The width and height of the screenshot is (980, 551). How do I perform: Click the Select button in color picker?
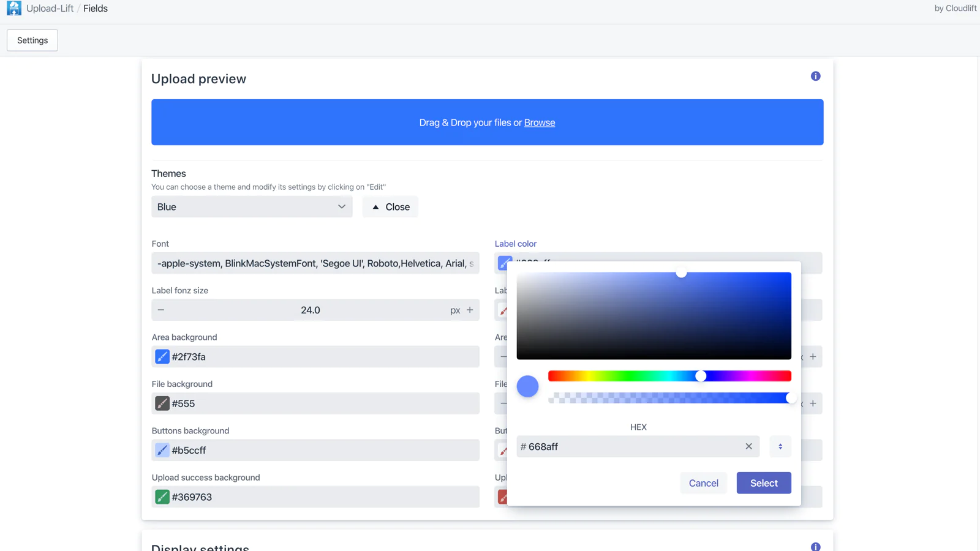(x=763, y=483)
